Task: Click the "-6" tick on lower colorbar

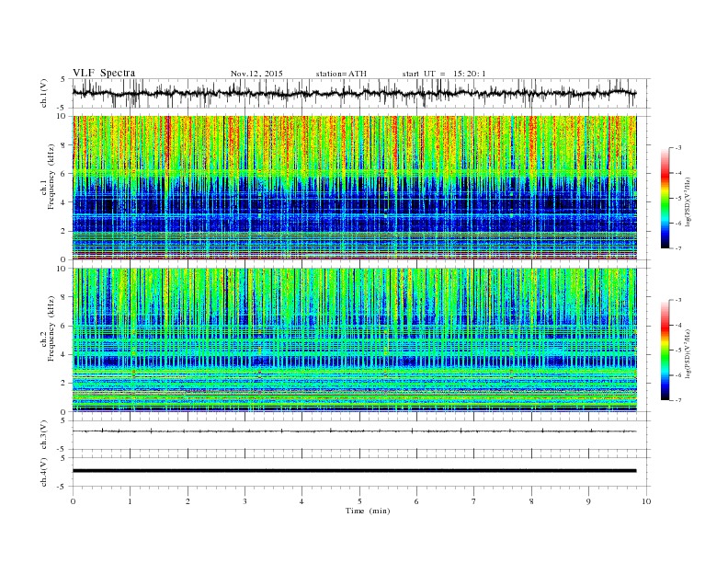Action: point(678,375)
